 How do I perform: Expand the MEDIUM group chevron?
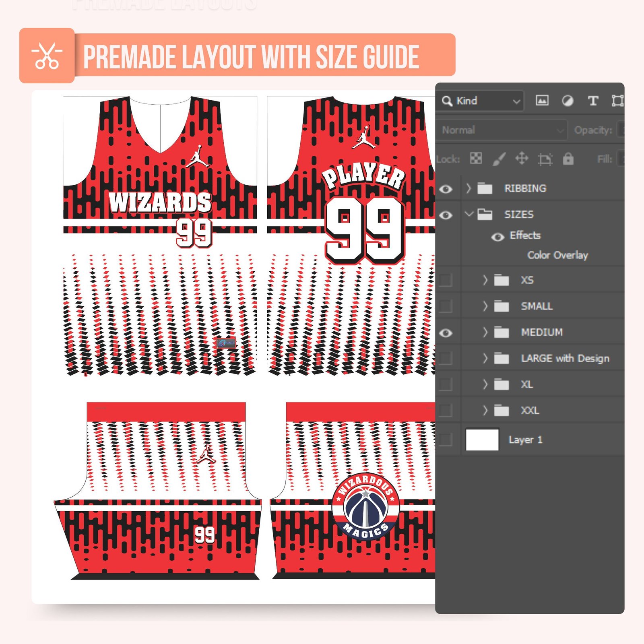click(485, 332)
